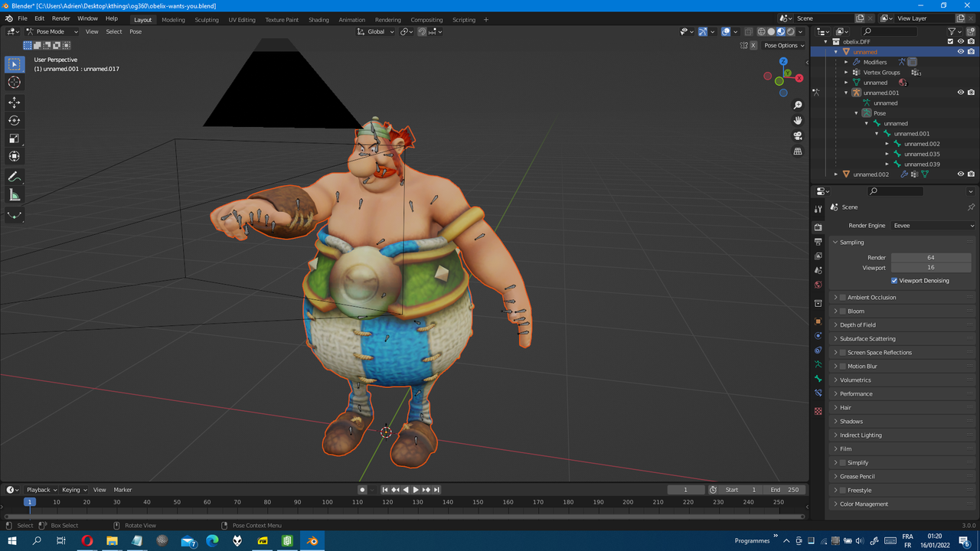This screenshot has width=980, height=551.
Task: Open the Bone properties tab icon
Action: [818, 379]
